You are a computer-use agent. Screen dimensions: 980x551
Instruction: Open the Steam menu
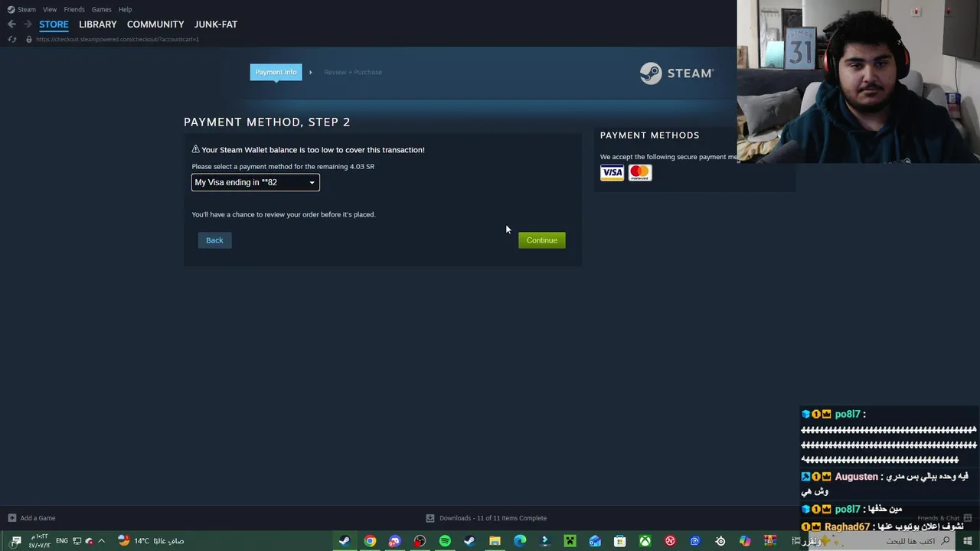22,9
